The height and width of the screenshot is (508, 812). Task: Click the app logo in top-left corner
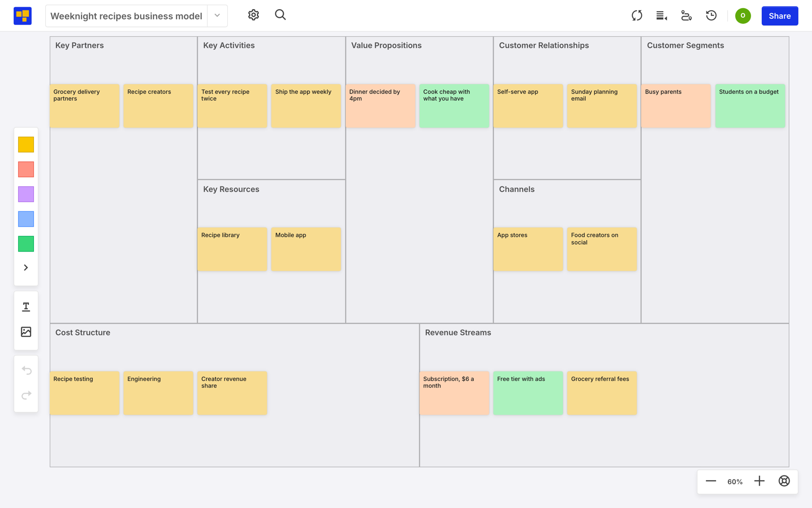22,16
